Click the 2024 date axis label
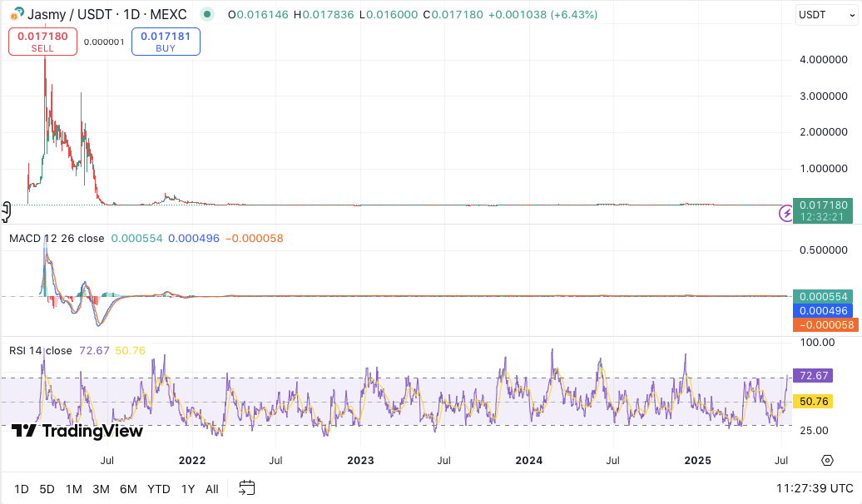Image resolution: width=862 pixels, height=504 pixels. pos(529,461)
